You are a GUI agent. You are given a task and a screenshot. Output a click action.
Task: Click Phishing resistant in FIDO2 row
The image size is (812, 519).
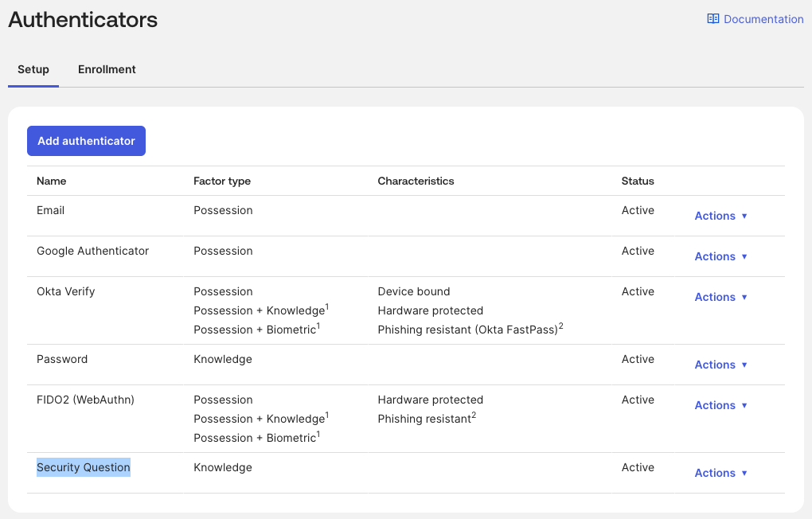[427, 419]
